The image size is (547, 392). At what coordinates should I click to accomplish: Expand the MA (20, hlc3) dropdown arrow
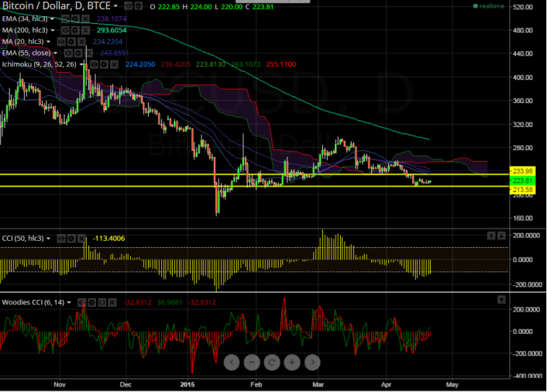point(49,42)
